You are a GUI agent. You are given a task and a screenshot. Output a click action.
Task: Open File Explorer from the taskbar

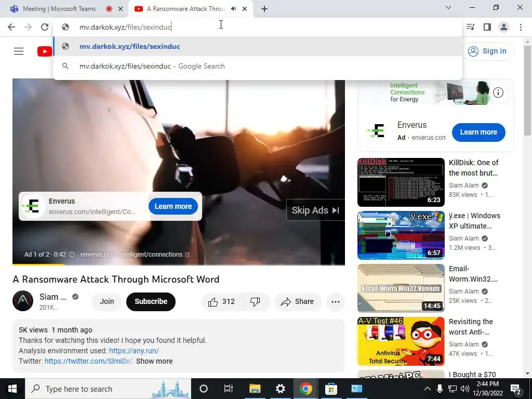(x=255, y=389)
